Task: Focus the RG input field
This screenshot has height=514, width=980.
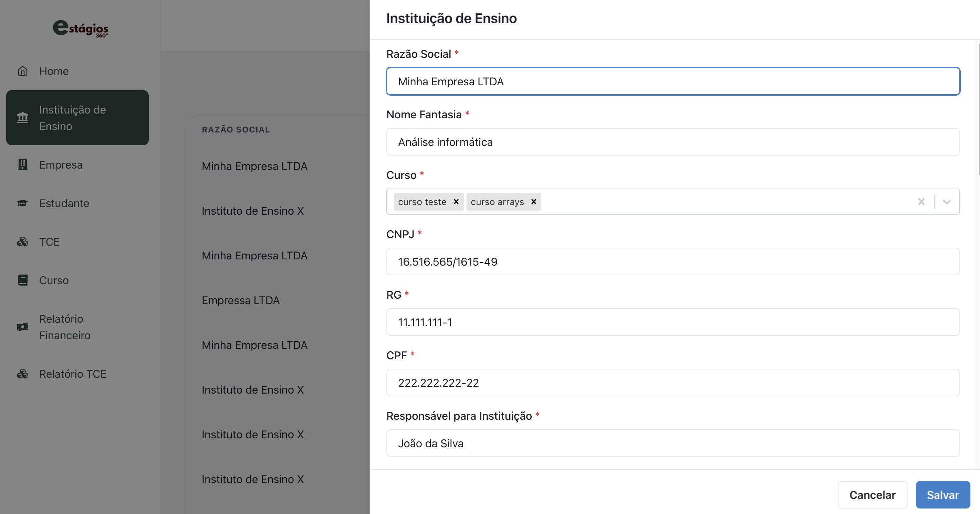Action: click(x=673, y=322)
